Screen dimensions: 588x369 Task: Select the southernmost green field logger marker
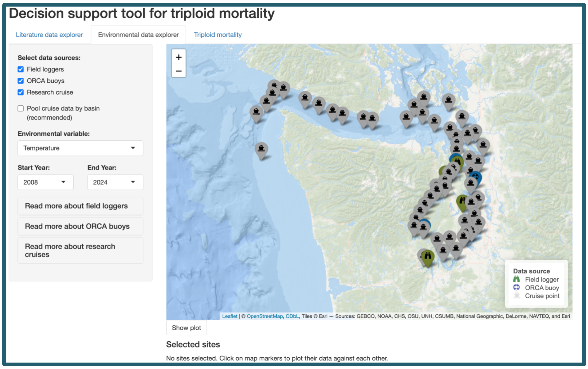pyautogui.click(x=427, y=257)
